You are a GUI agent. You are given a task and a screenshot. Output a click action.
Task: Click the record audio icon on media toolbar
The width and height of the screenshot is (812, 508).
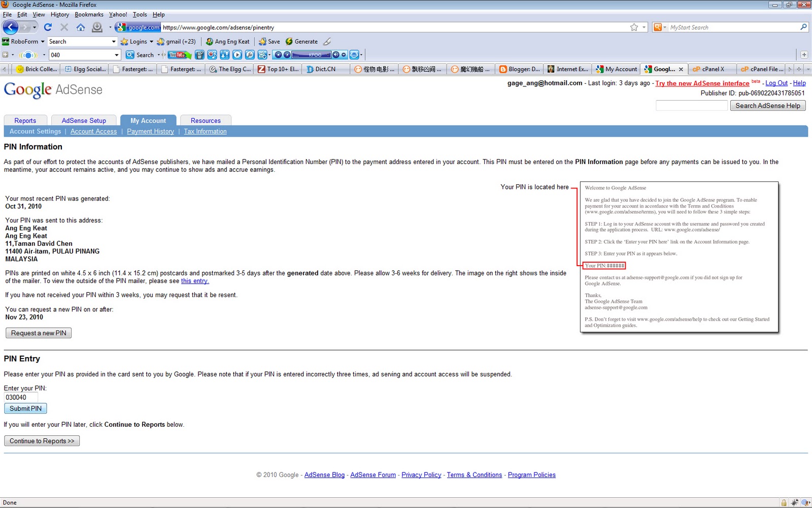pos(213,54)
